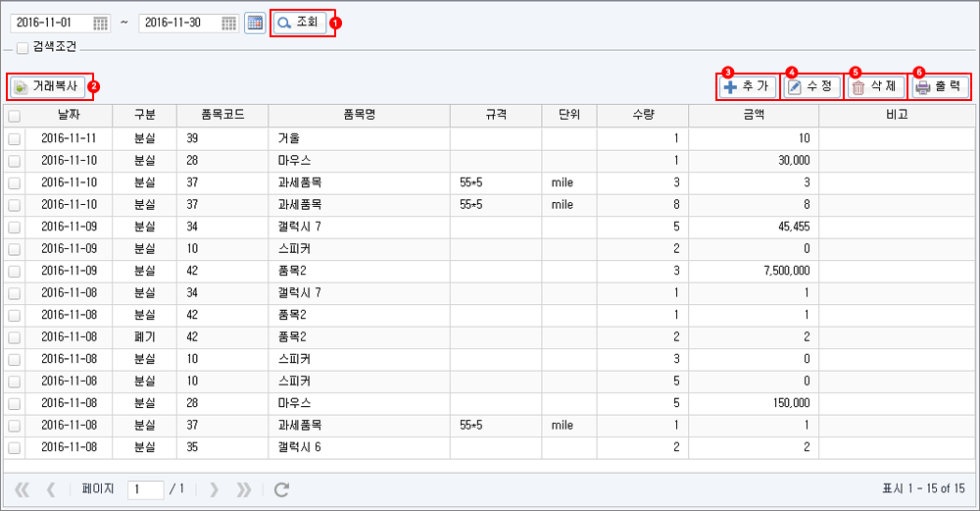
Task: Select amount cell 45,455
Action: click(x=754, y=227)
